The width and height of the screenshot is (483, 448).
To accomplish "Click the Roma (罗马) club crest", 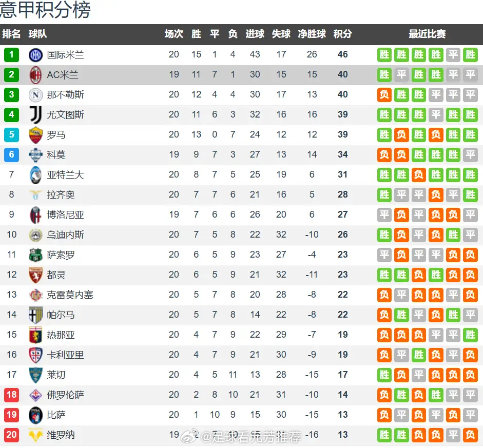I will click(35, 135).
